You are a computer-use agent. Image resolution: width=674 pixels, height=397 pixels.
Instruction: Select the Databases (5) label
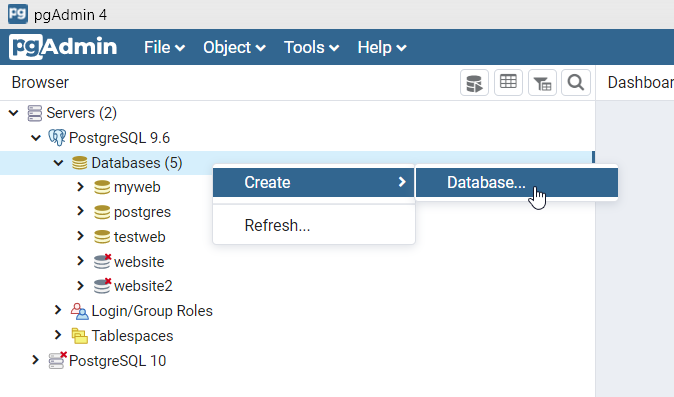coord(137,163)
